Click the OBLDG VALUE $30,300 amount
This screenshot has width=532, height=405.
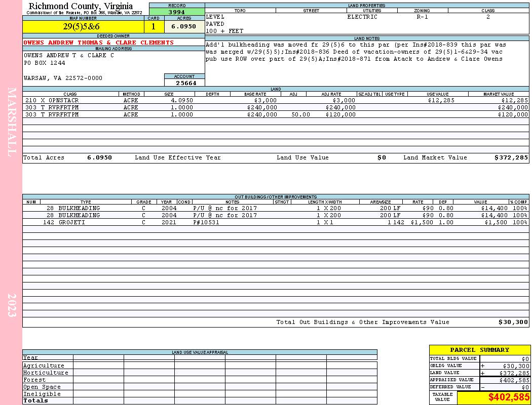[x=515, y=367]
